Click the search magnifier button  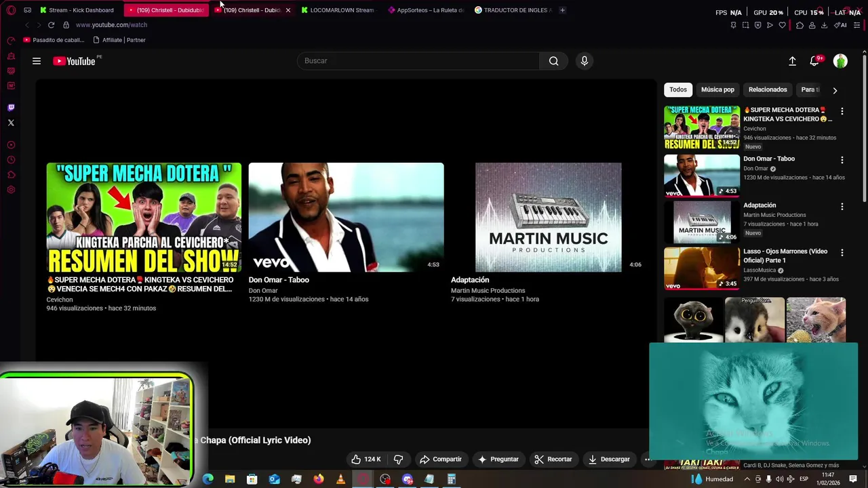[x=554, y=61]
